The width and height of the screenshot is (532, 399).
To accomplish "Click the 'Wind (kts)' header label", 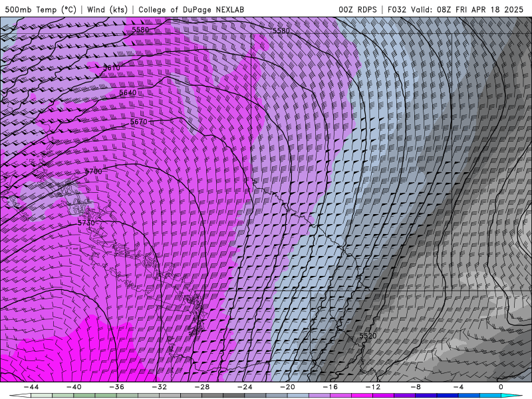I will [x=107, y=9].
